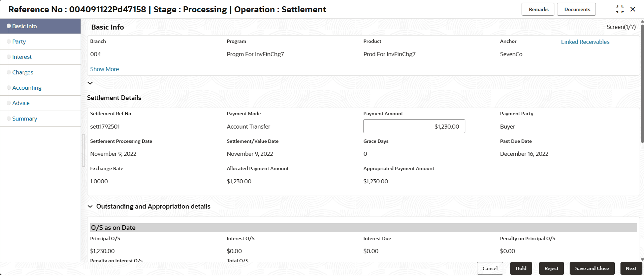Reject the settlement transaction
Screen dimensions: 644x276
pyautogui.click(x=551, y=268)
